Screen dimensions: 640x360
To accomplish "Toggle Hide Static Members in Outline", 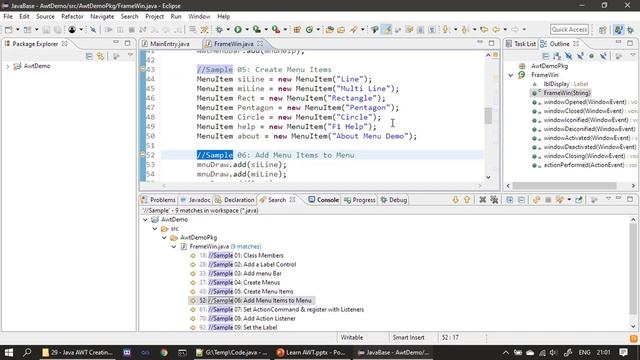I will tap(580, 56).
